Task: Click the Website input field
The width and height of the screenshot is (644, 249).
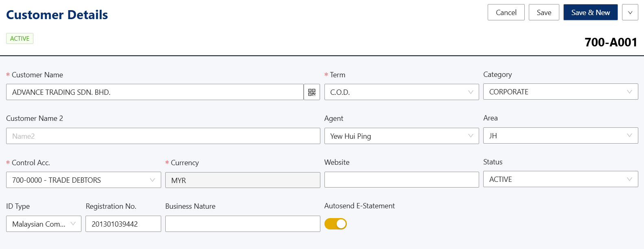Action: coord(401,180)
